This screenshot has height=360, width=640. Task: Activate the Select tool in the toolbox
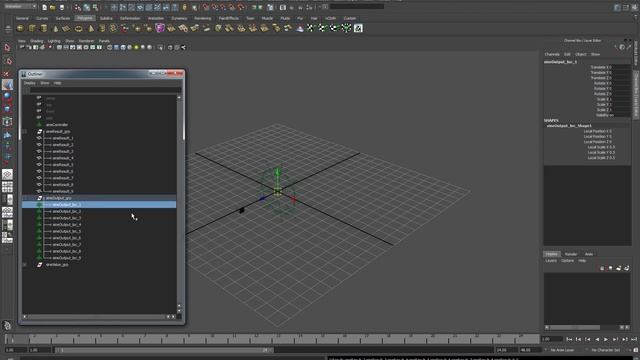7,48
